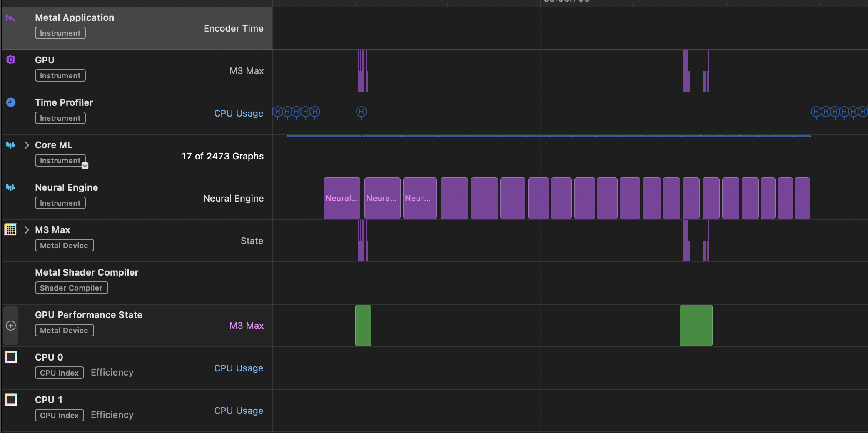The image size is (868, 433).
Task: Click the Shader Compiler badge
Action: tap(71, 288)
